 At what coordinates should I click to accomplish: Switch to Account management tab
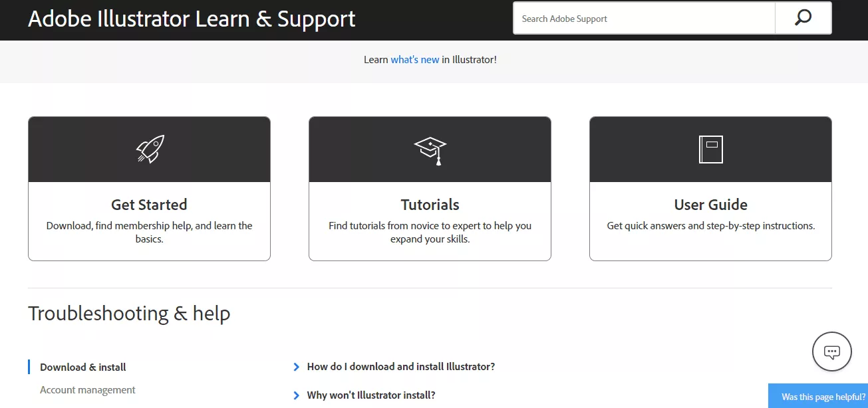[x=88, y=390]
